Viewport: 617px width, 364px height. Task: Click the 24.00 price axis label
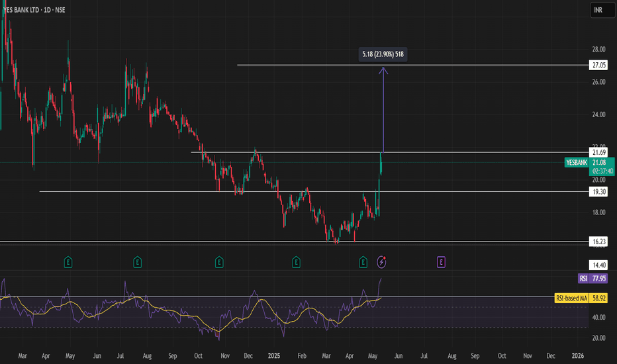point(598,114)
